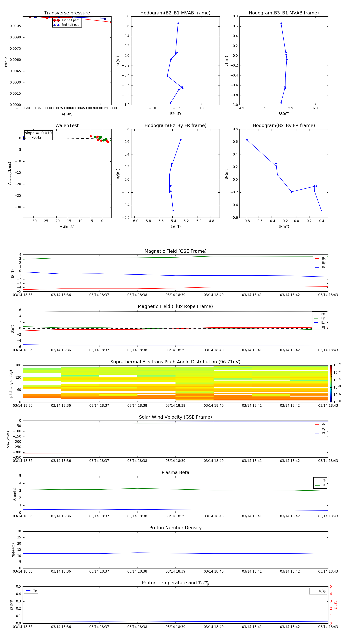351x644 pixels.
Task: Click the "B2(nT)" x-axis label
Action: tap(175, 114)
